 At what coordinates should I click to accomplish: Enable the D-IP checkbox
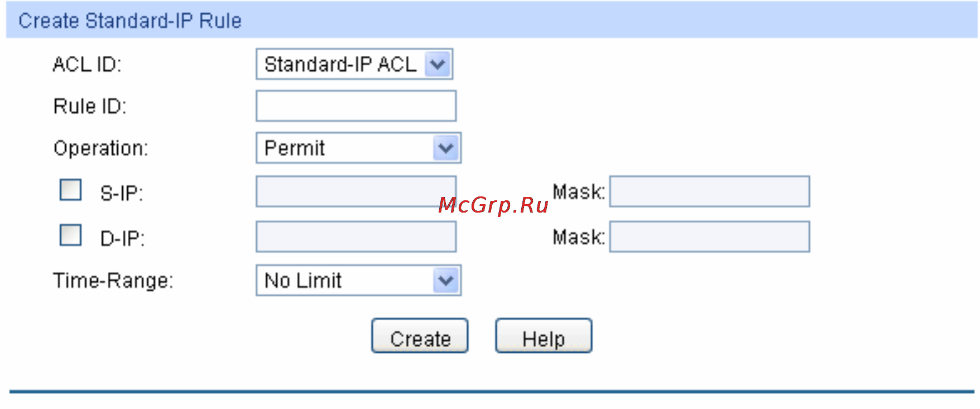point(71,235)
